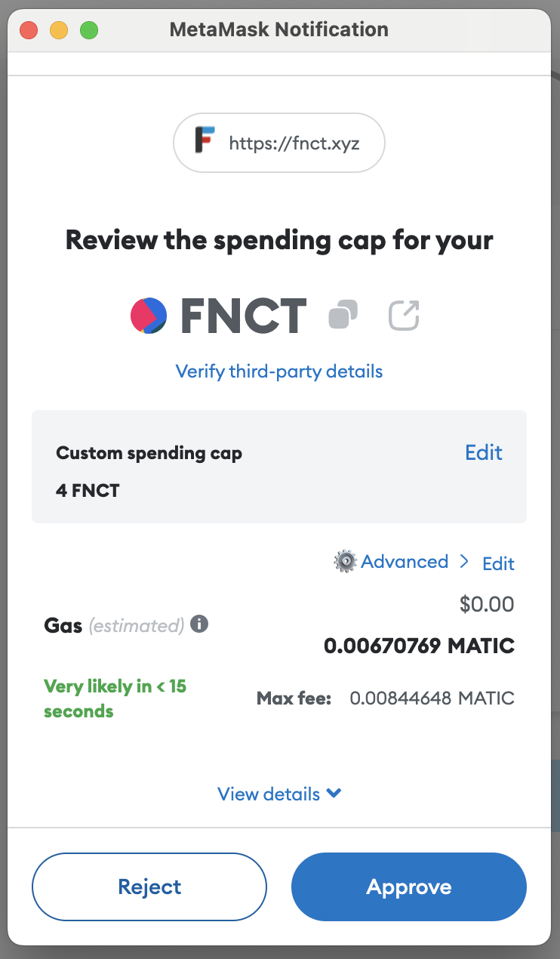Click the 4 FNCT spending cap value

point(88,491)
